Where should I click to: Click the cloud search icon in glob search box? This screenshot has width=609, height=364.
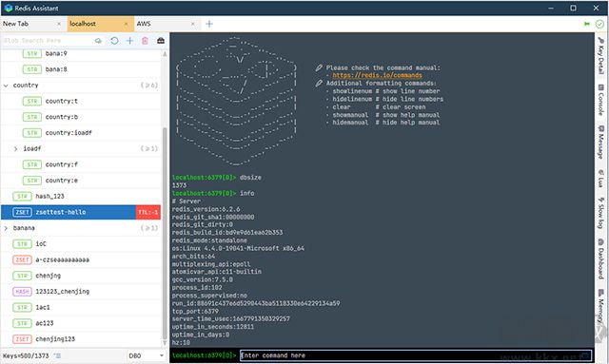98,41
